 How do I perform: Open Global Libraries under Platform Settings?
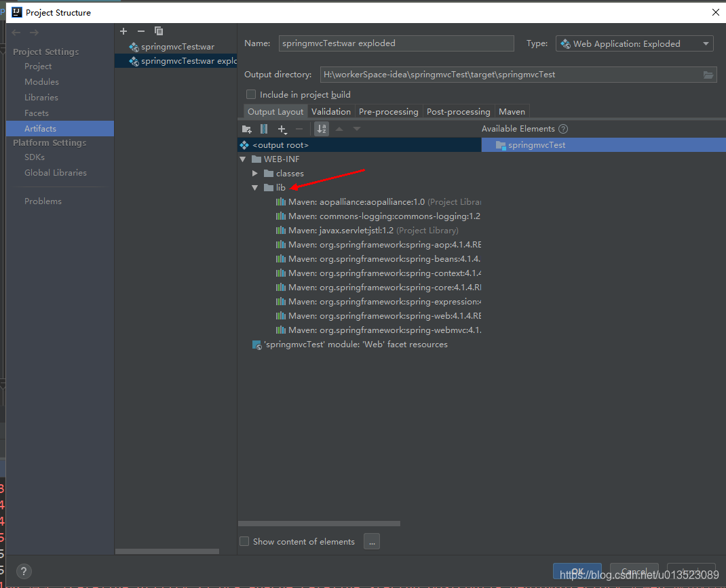56,173
